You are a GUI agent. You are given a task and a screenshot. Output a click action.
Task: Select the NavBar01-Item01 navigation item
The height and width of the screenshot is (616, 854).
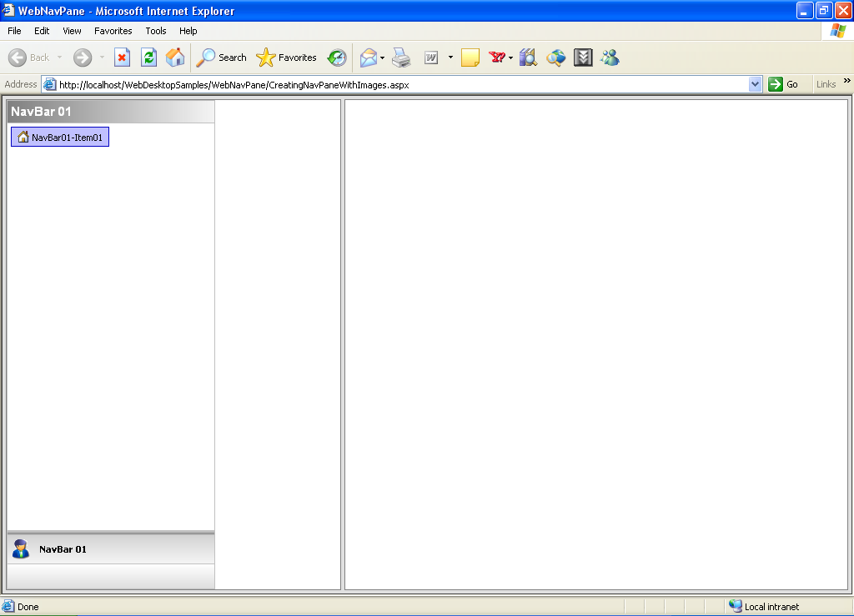pyautogui.click(x=60, y=137)
